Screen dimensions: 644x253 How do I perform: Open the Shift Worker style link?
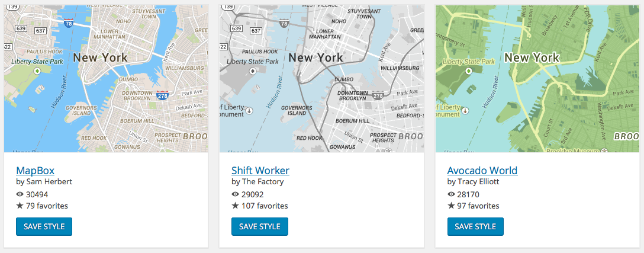(x=260, y=171)
